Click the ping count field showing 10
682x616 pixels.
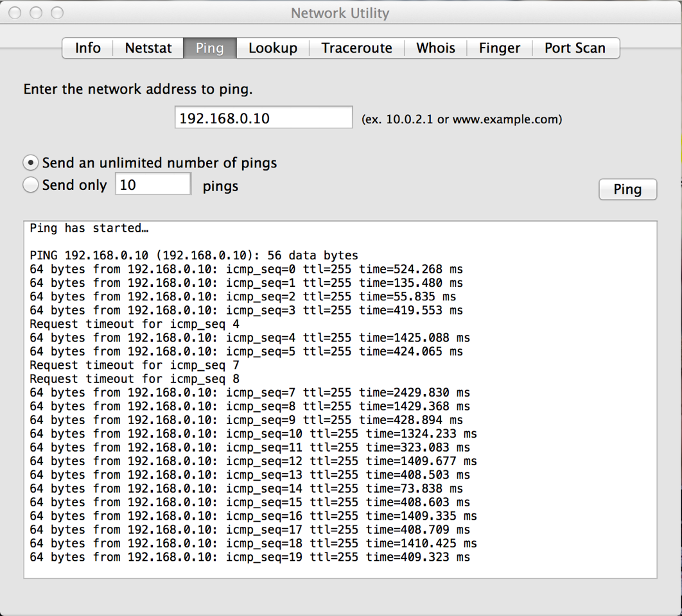153,184
